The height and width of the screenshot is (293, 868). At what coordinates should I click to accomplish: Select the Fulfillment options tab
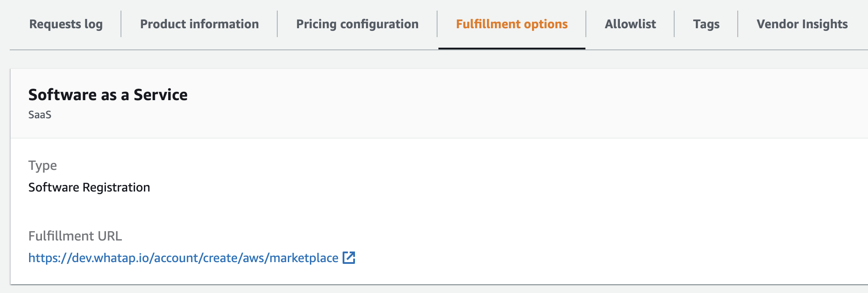pyautogui.click(x=512, y=24)
